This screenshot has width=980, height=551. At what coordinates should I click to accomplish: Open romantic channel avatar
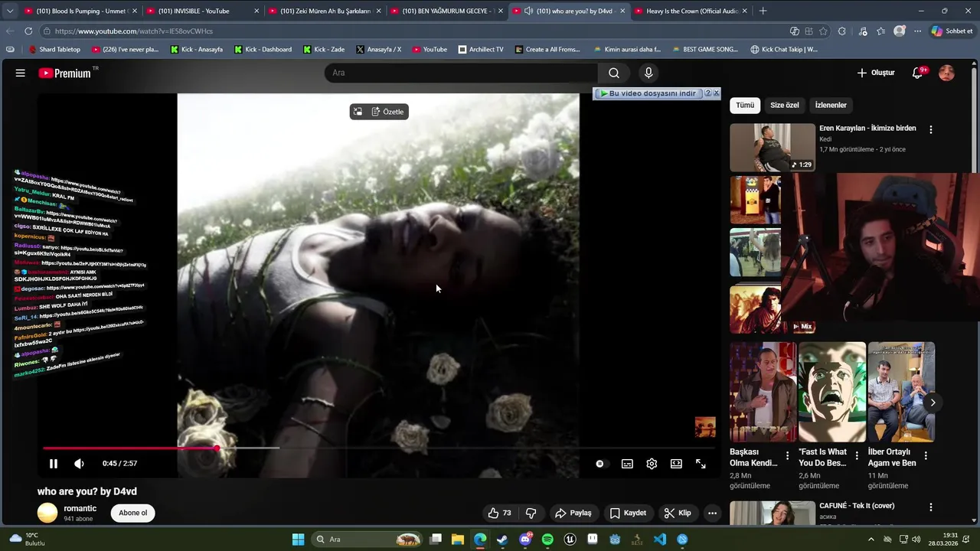pos(47,513)
